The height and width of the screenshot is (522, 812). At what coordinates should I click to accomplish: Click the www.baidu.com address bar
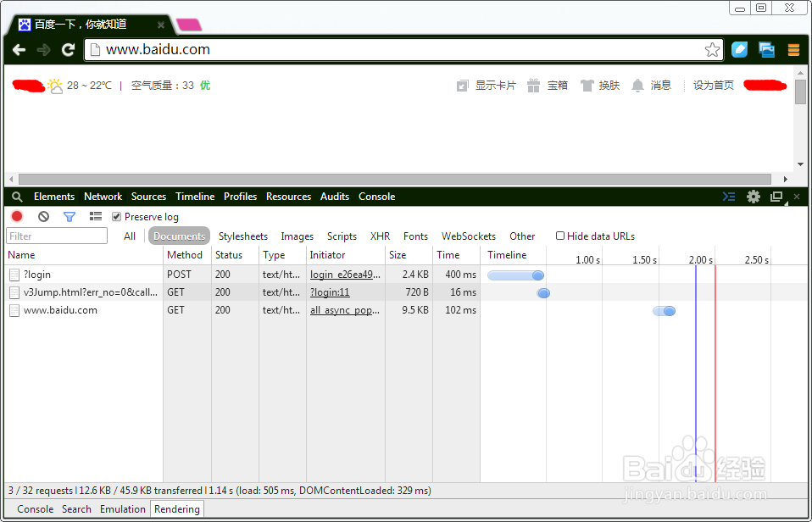click(x=404, y=50)
